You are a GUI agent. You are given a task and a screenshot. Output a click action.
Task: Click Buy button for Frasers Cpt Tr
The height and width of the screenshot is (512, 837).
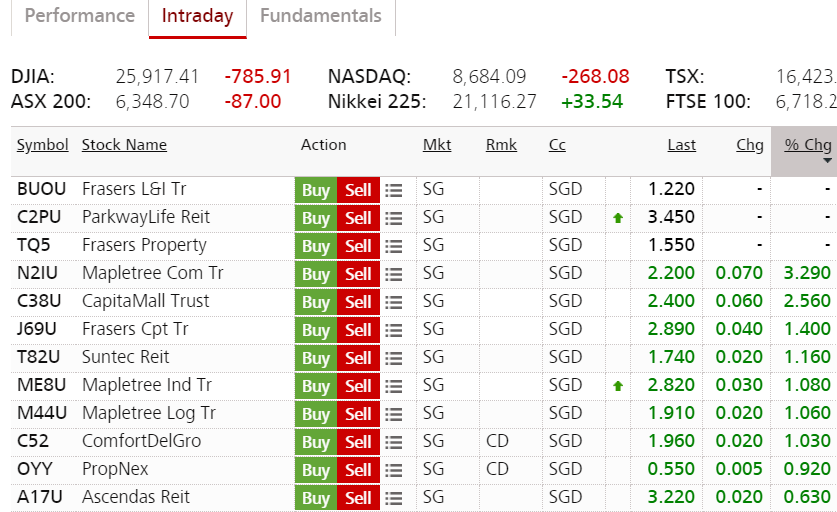tap(316, 330)
